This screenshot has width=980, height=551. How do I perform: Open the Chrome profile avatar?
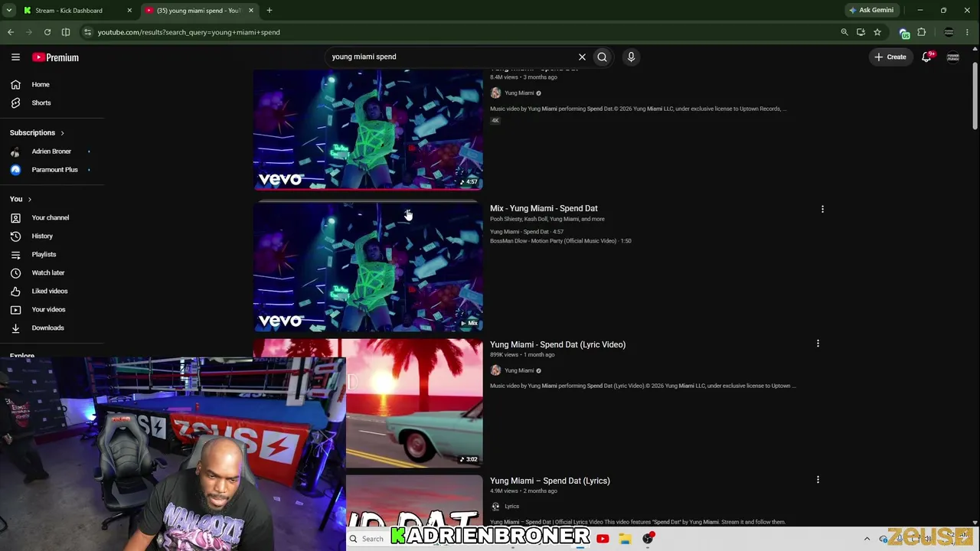(x=949, y=32)
